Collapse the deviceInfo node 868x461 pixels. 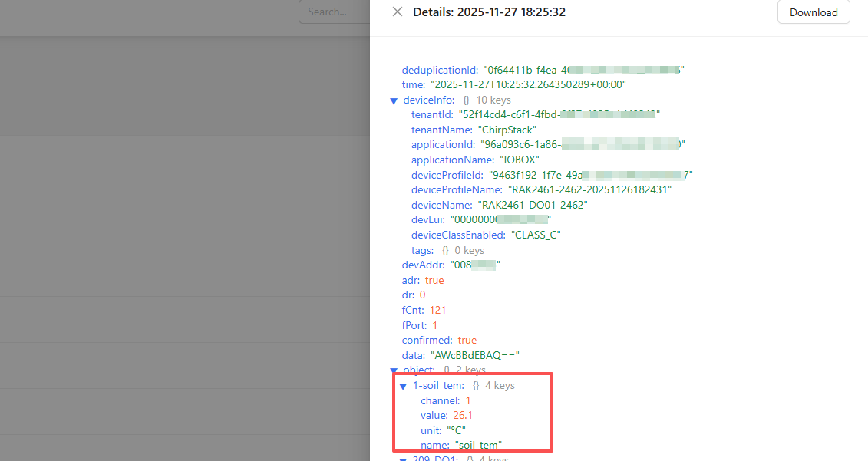point(394,100)
